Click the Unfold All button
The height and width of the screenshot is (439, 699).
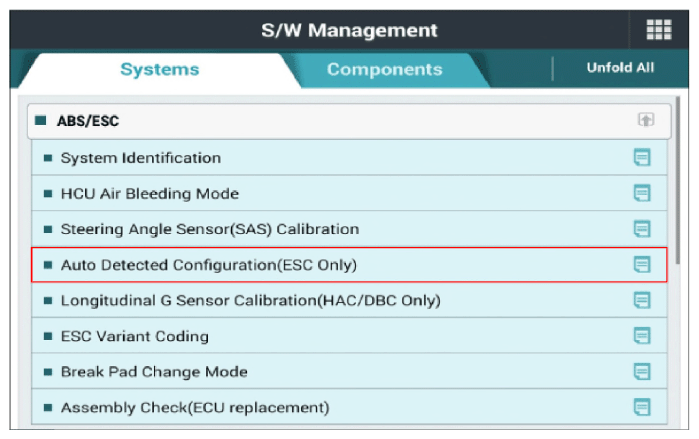point(620,68)
